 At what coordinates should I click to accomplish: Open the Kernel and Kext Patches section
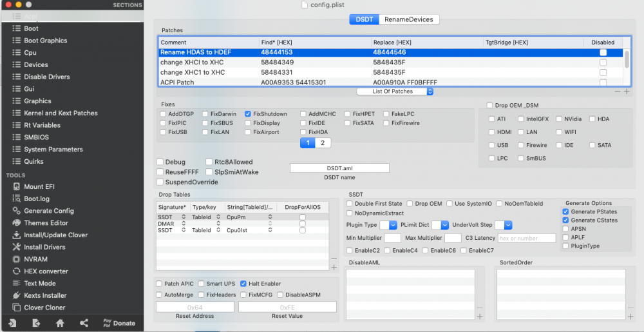61,113
